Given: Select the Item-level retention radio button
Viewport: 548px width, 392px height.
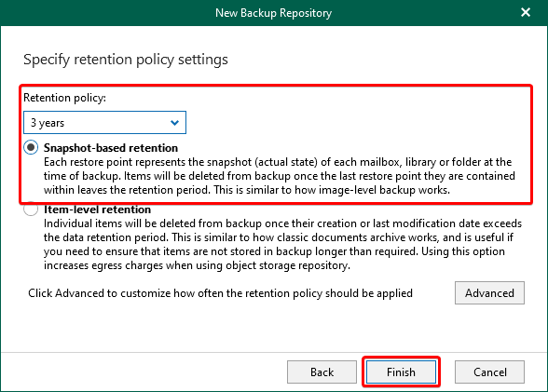Looking at the screenshot, I should 31,210.
